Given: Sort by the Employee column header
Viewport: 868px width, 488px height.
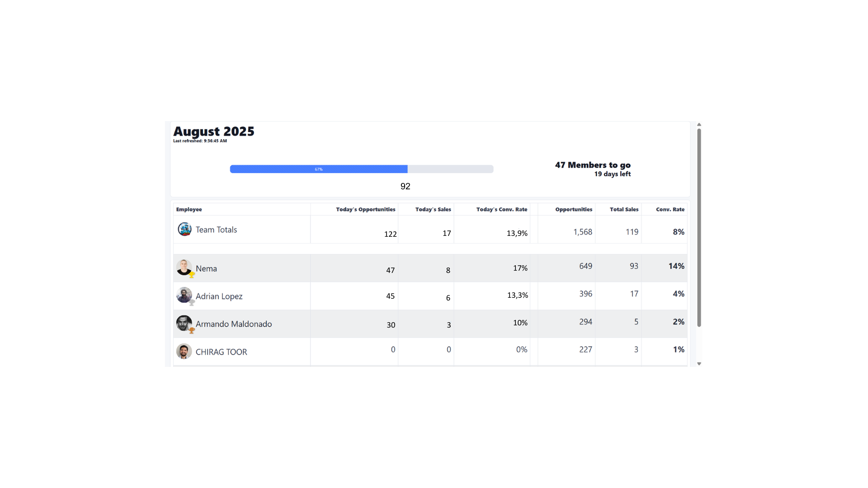Looking at the screenshot, I should click(x=189, y=209).
